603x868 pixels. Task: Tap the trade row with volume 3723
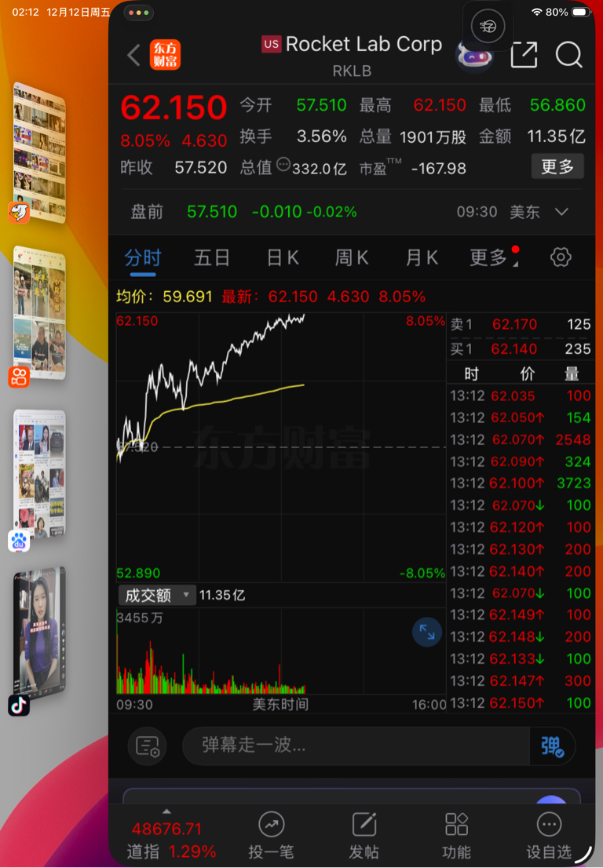[x=520, y=483]
